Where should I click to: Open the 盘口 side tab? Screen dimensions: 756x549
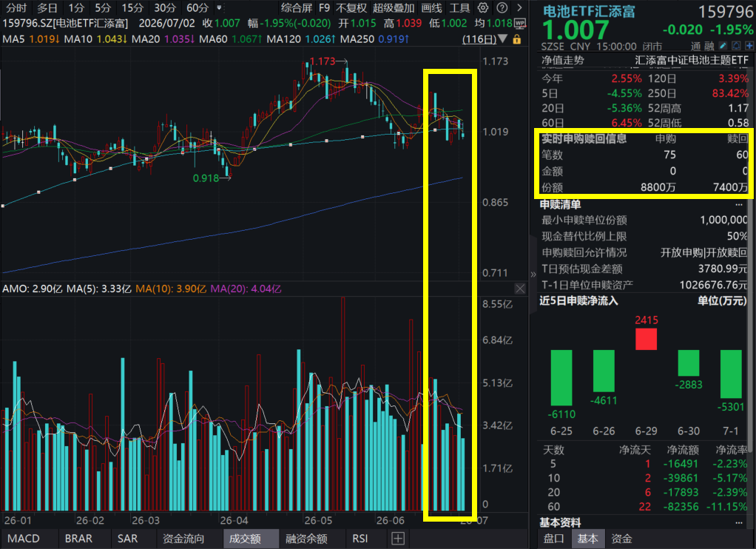tap(553, 539)
